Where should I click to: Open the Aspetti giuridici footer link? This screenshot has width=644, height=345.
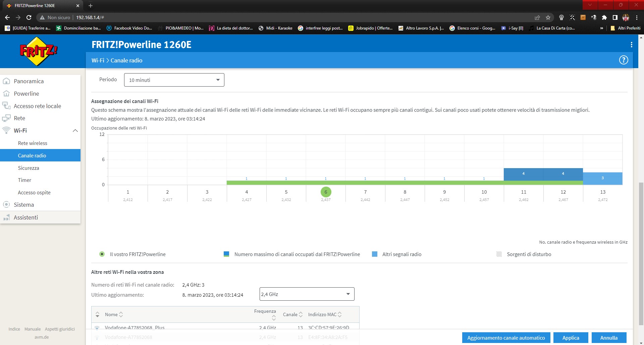pyautogui.click(x=60, y=329)
